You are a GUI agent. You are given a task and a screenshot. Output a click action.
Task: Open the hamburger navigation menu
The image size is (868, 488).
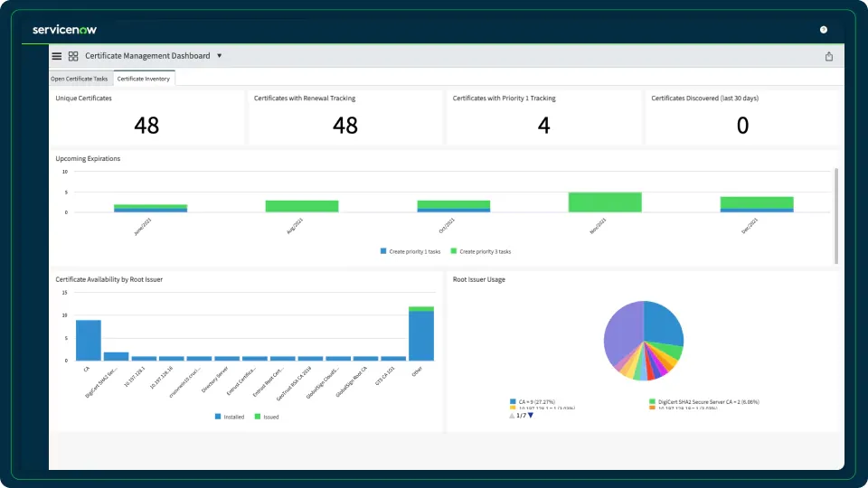tap(56, 56)
